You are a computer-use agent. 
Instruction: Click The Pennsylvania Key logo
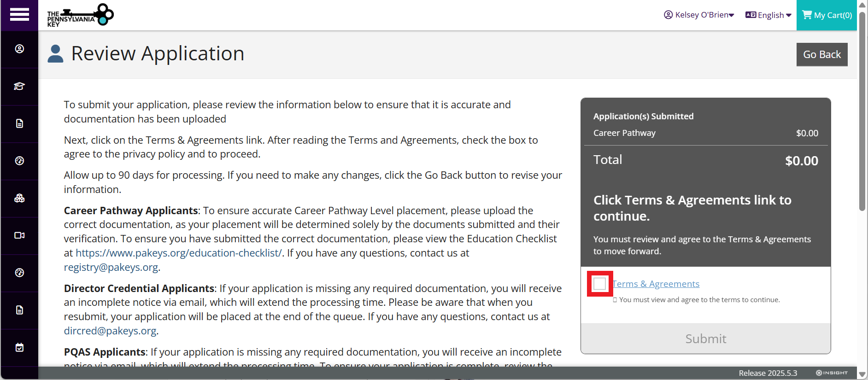click(x=80, y=15)
